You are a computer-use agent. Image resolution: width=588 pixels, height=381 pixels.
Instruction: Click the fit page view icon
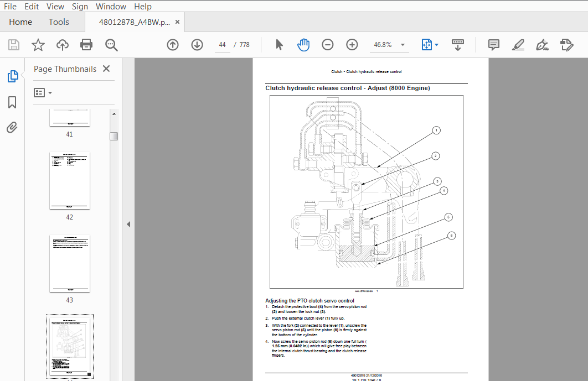[x=427, y=45]
